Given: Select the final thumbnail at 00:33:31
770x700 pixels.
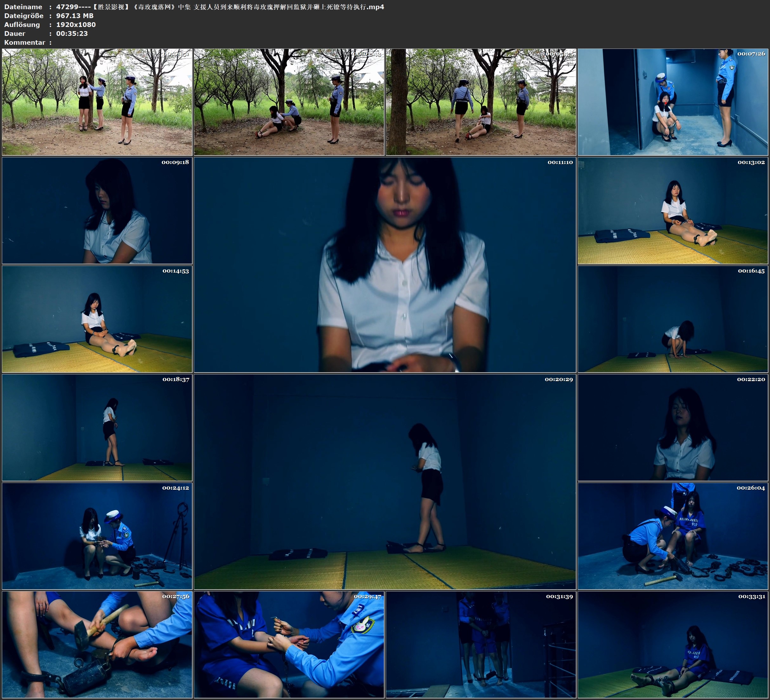Looking at the screenshot, I should point(673,644).
